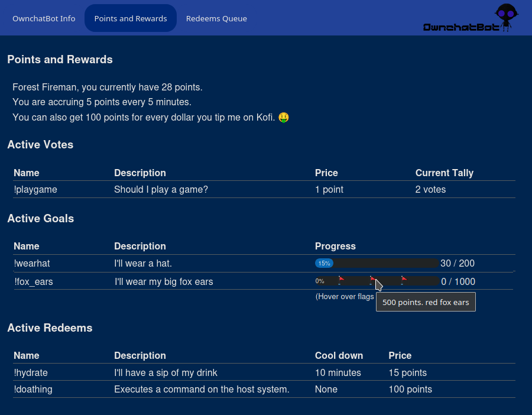
Task: Open the OwnchatBot Info tab
Action: click(x=44, y=18)
